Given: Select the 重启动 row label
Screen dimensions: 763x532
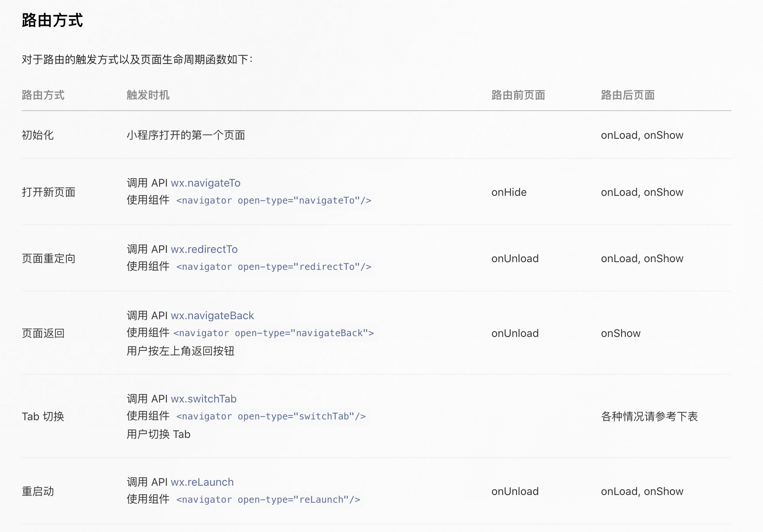Looking at the screenshot, I should 38,492.
